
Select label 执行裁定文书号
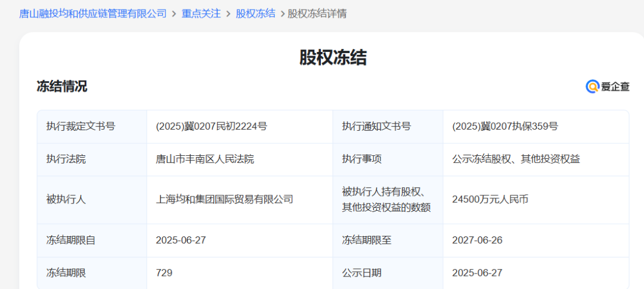(81, 127)
